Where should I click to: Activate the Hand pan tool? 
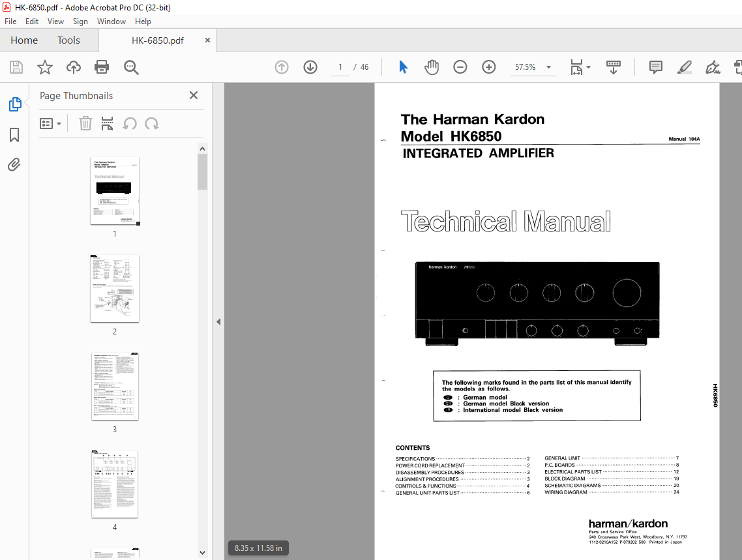point(432,67)
